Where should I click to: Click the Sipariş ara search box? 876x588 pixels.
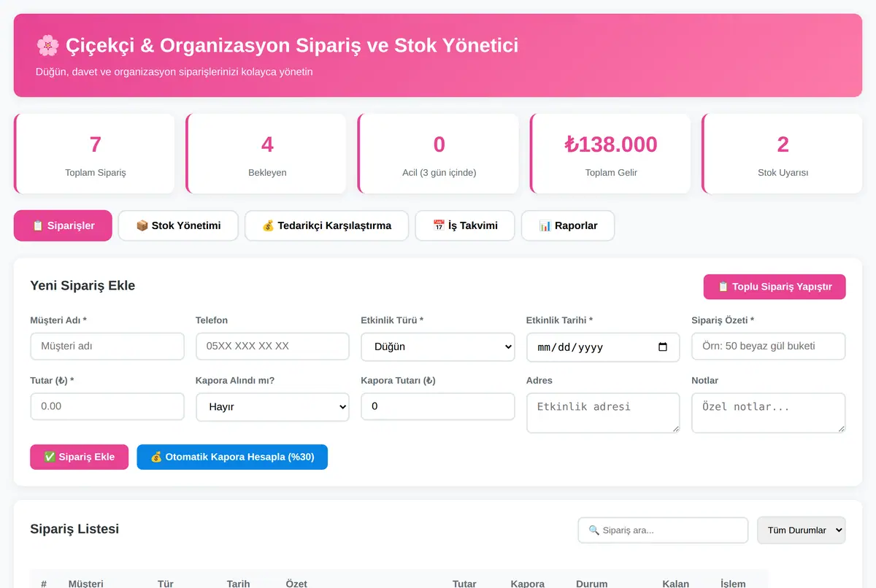pos(663,530)
